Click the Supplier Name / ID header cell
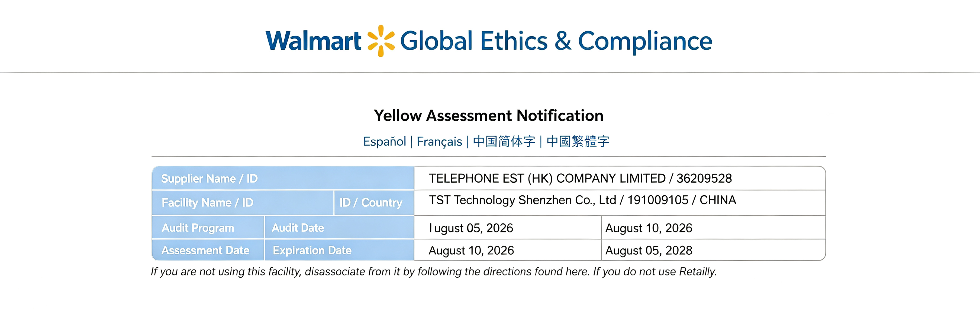This screenshot has height=329, width=980. pyautogui.click(x=283, y=178)
